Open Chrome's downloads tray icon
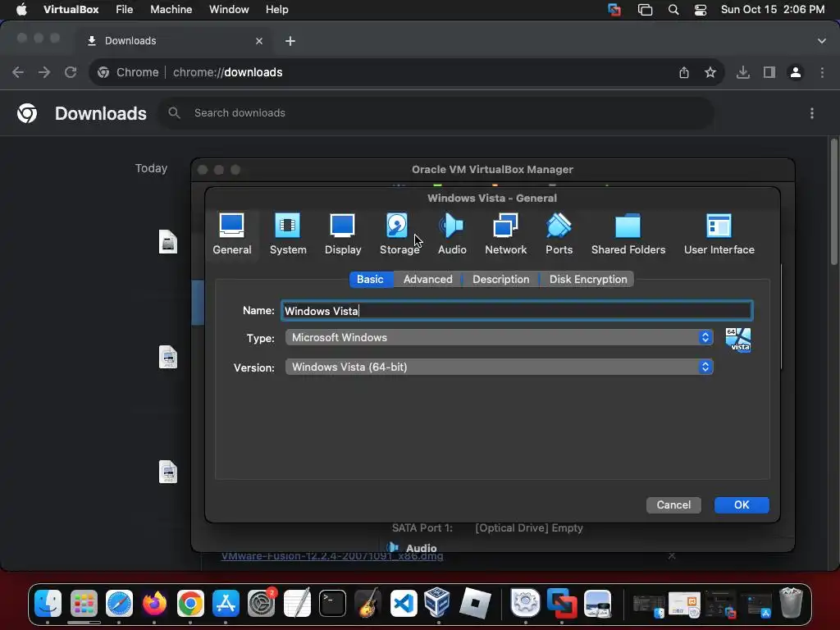The height and width of the screenshot is (630, 840). click(x=743, y=72)
